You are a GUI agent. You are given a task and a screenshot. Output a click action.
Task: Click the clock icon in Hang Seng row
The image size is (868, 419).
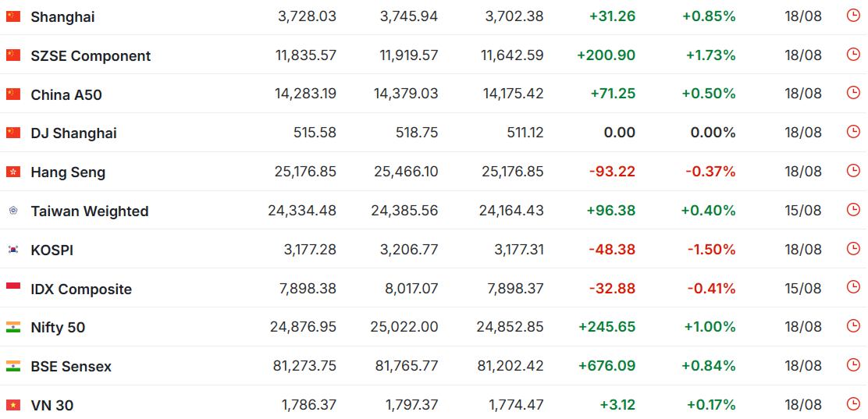pyautogui.click(x=854, y=171)
